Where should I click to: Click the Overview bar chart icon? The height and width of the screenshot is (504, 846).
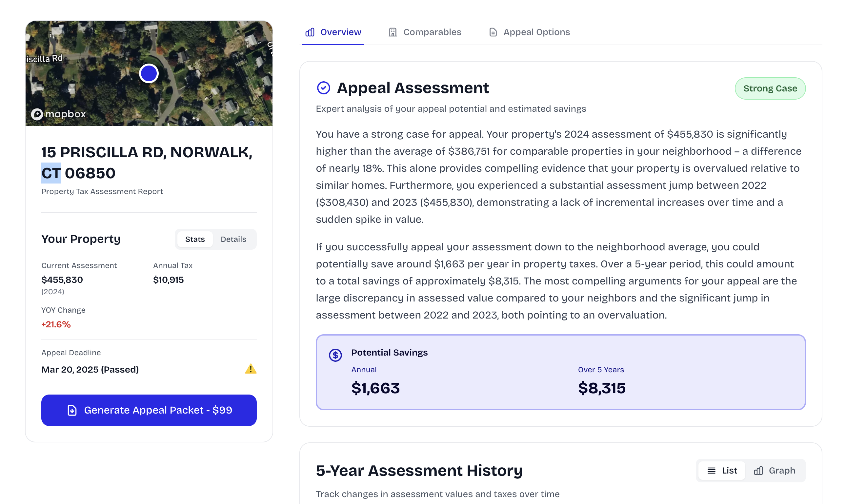tap(310, 32)
